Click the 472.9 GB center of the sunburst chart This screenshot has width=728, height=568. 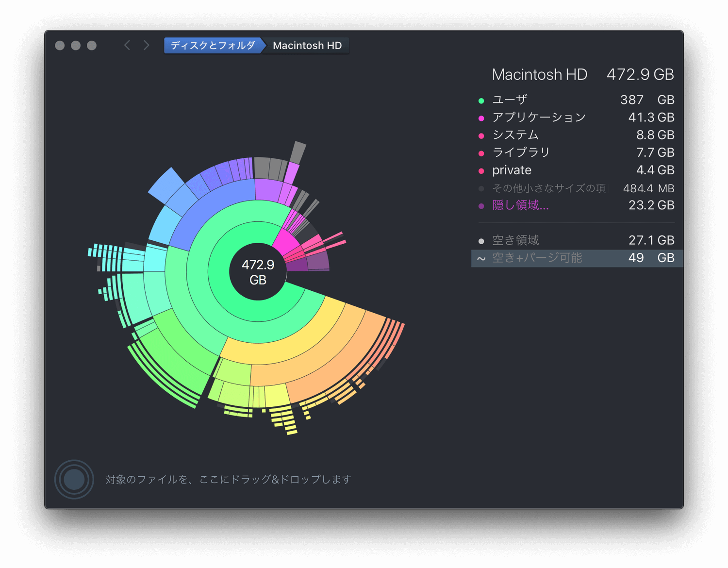coord(258,272)
